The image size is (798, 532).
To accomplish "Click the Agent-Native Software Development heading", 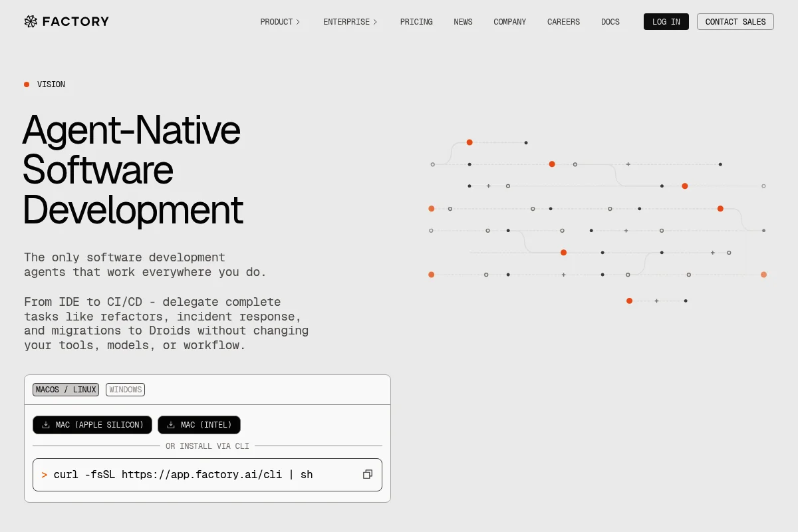I will tap(133, 170).
